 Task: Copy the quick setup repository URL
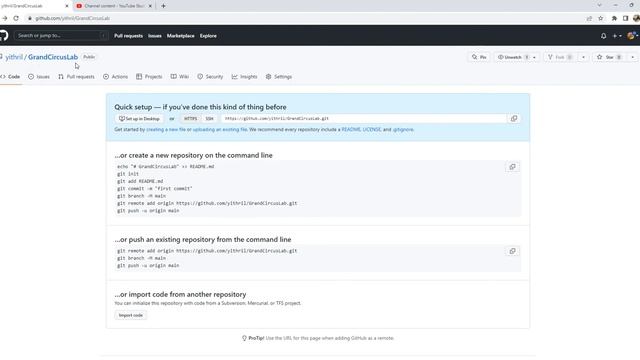pos(514,118)
